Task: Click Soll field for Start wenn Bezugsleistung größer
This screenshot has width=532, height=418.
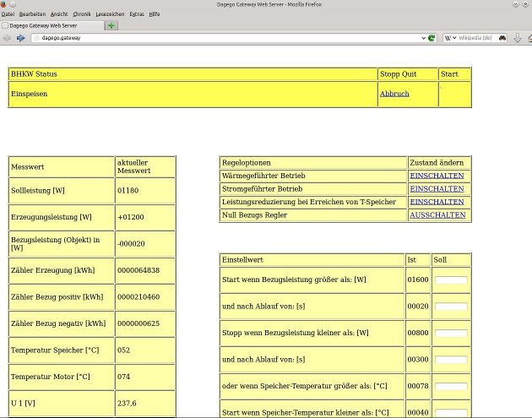Action: 450,280
